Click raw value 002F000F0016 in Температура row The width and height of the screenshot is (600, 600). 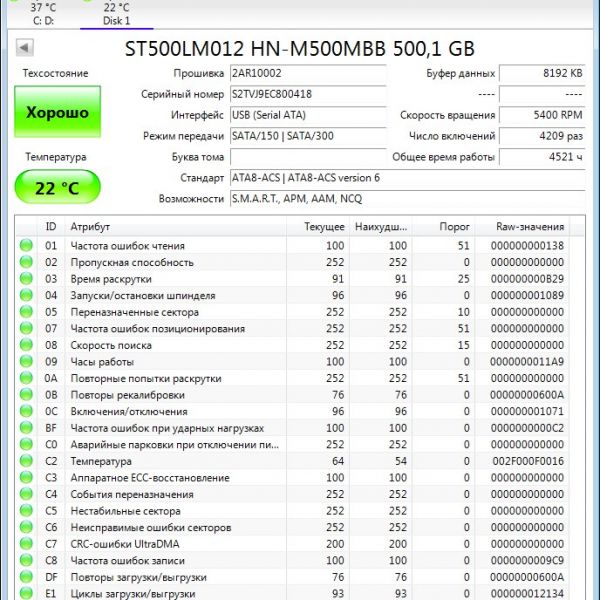(528, 461)
